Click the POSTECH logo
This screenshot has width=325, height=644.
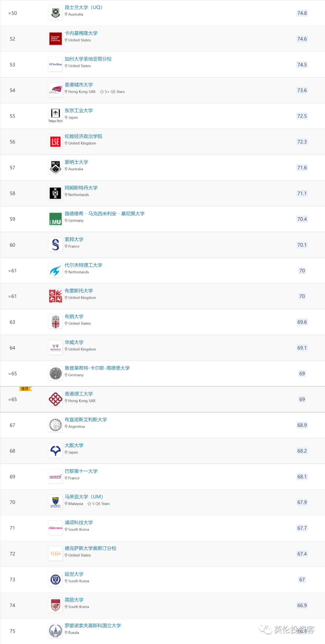coord(55,528)
